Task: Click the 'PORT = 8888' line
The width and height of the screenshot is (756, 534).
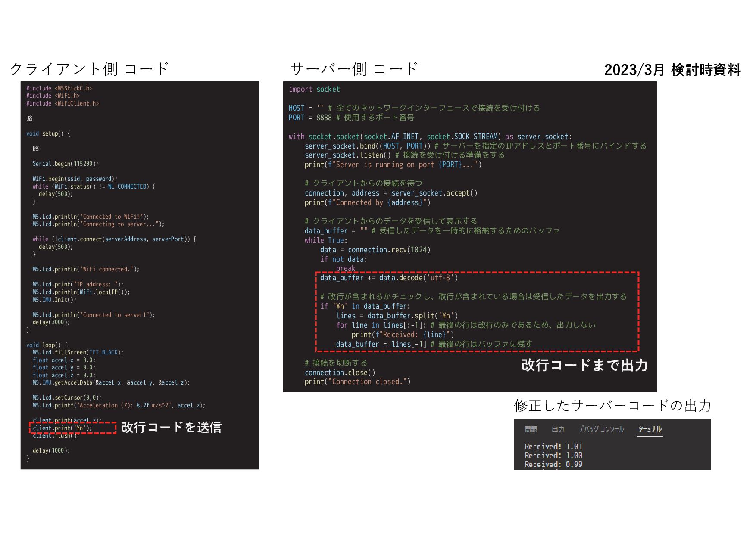Action: click(351, 117)
